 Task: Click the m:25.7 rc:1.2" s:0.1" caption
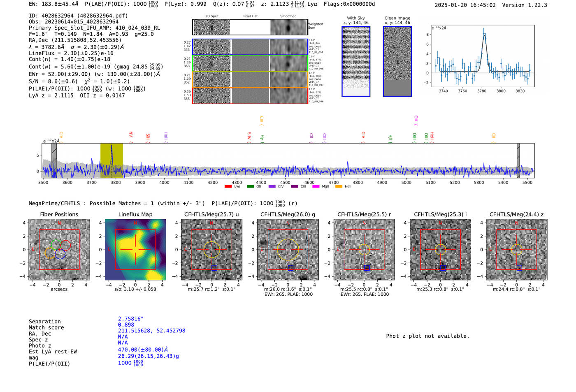point(211,289)
